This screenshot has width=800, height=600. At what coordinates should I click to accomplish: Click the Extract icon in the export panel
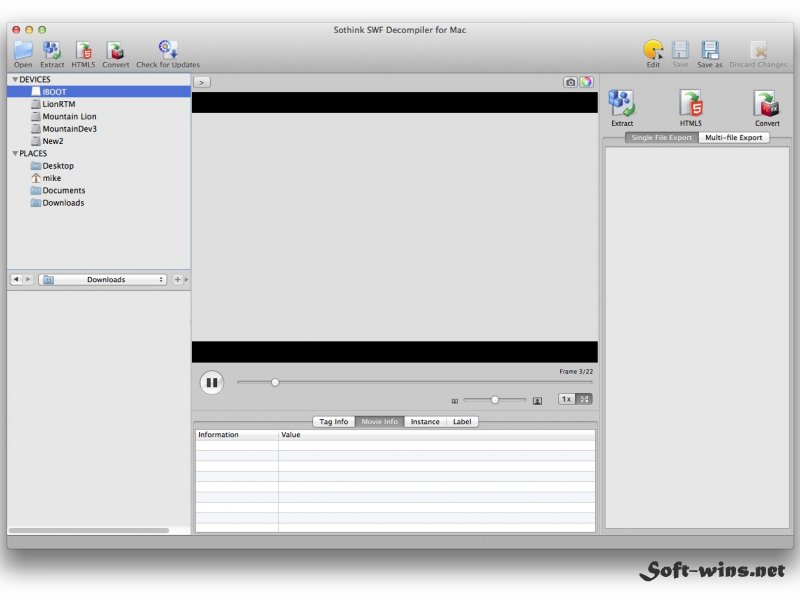click(622, 108)
